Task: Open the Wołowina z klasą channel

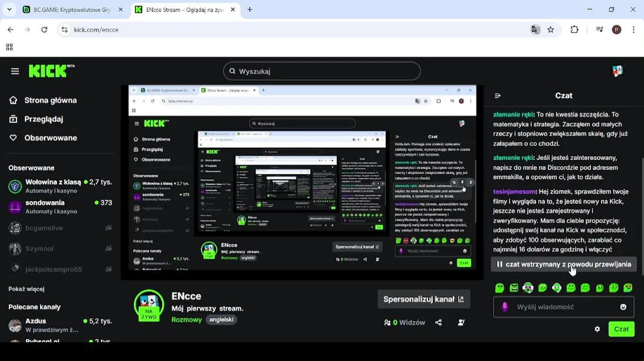Action: [x=60, y=187]
